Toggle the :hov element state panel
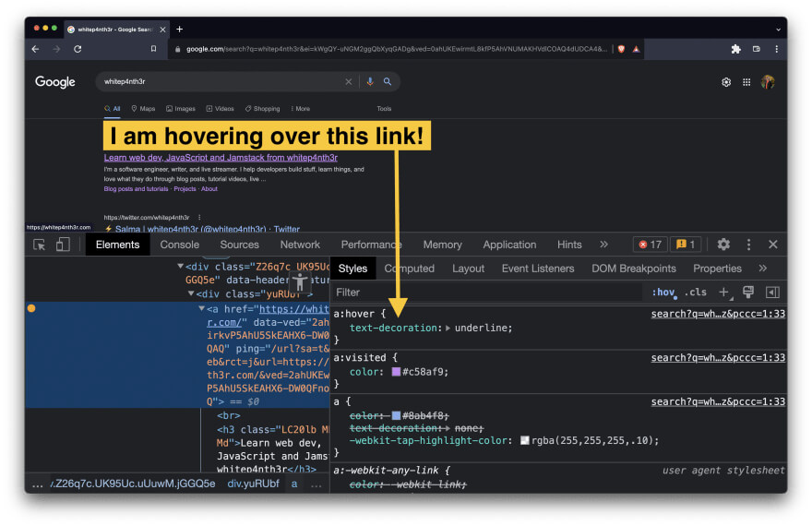812x526 pixels. coord(663,292)
